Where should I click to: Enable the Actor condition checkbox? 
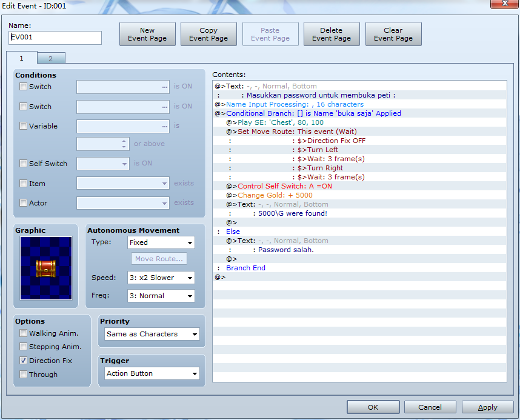pos(23,202)
